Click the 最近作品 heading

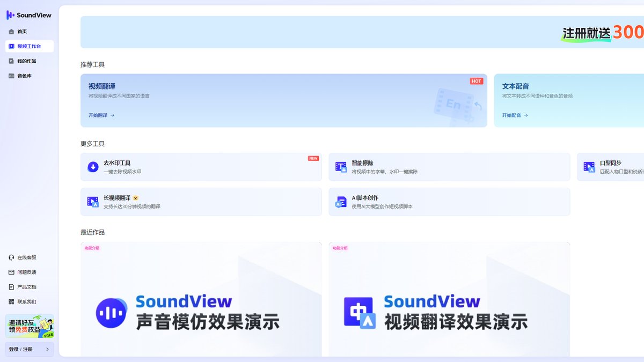[x=93, y=232]
